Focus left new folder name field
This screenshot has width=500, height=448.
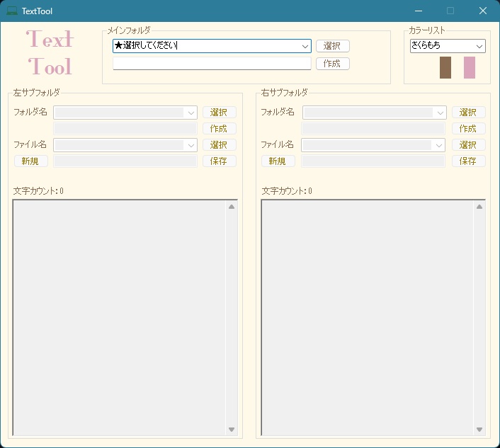[x=125, y=129]
